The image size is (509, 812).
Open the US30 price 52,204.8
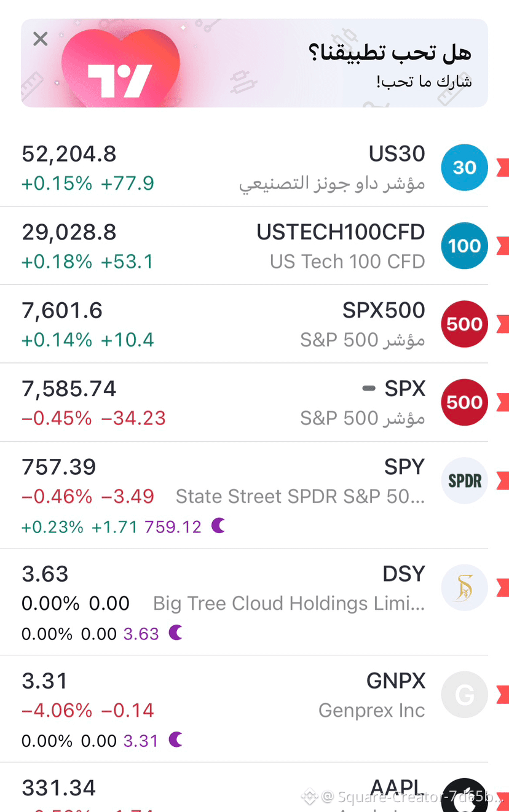[69, 154]
